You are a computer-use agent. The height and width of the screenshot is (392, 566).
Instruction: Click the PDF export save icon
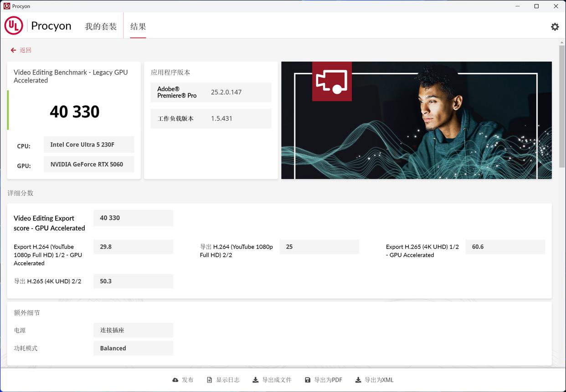(308, 380)
